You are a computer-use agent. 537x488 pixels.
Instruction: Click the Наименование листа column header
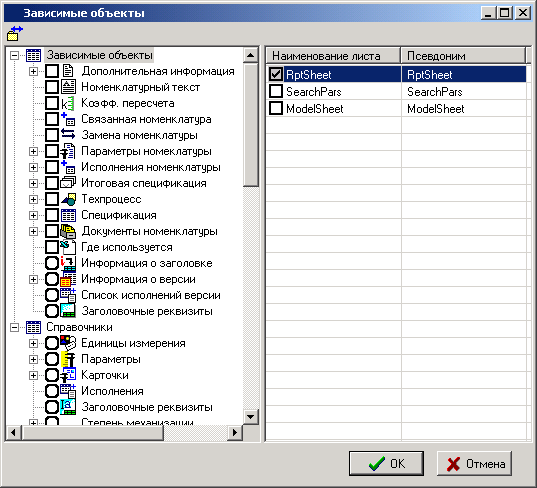point(333,55)
